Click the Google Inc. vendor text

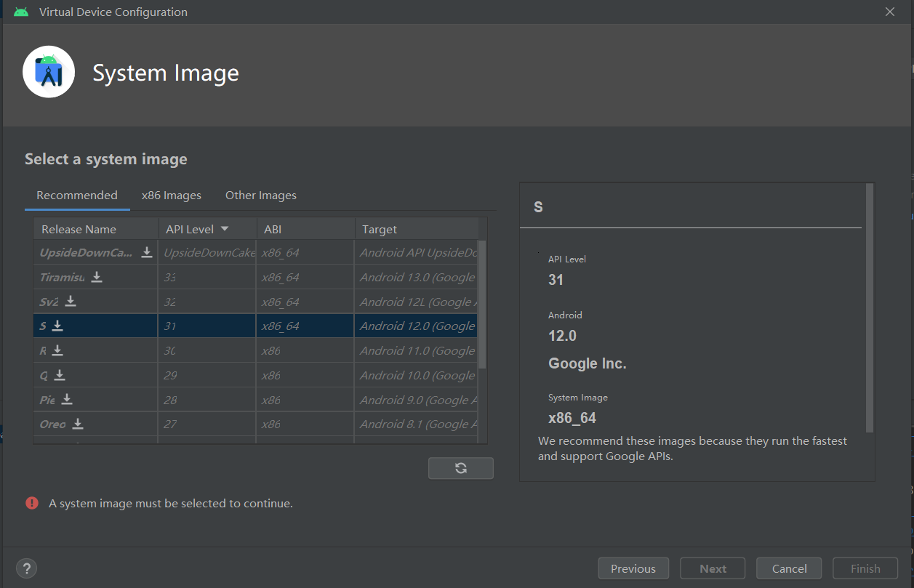[588, 363]
